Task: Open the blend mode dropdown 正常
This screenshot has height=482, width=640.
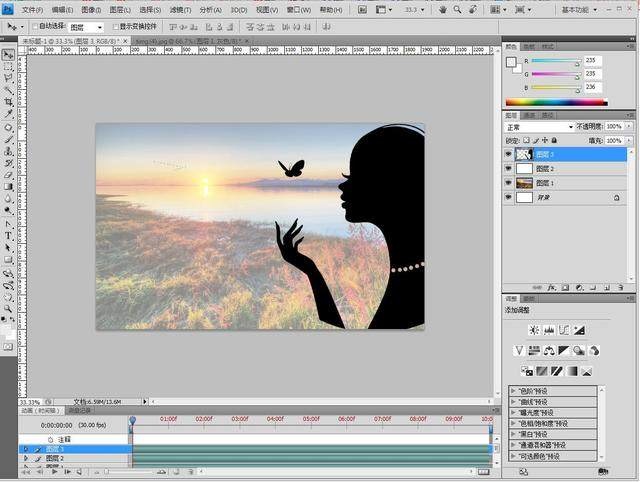Action: pos(539,127)
